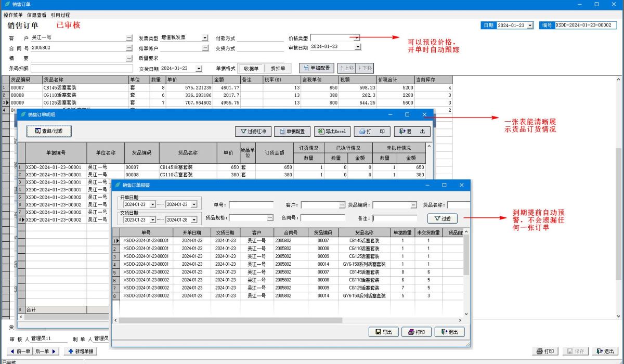
Task: Open the 信息查看 menu
Action: click(36, 15)
